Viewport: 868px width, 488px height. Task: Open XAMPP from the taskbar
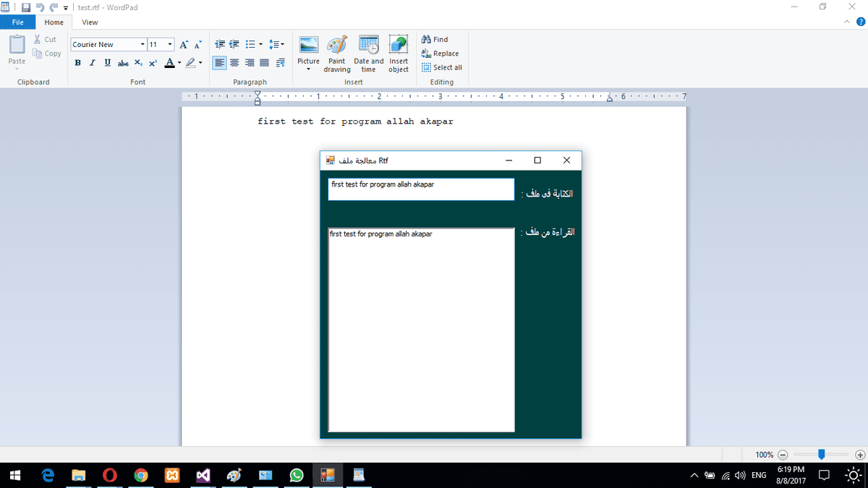172,476
